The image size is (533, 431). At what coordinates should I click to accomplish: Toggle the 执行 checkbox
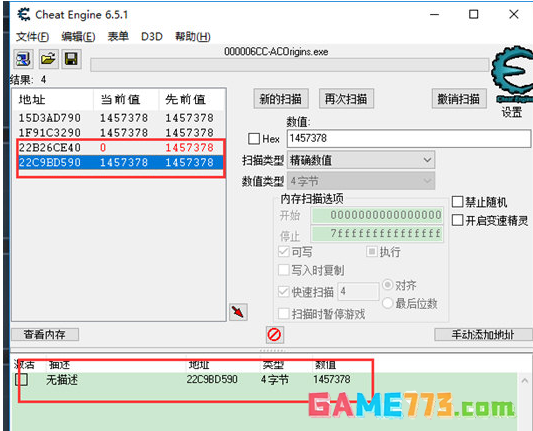pyautogui.click(x=372, y=252)
